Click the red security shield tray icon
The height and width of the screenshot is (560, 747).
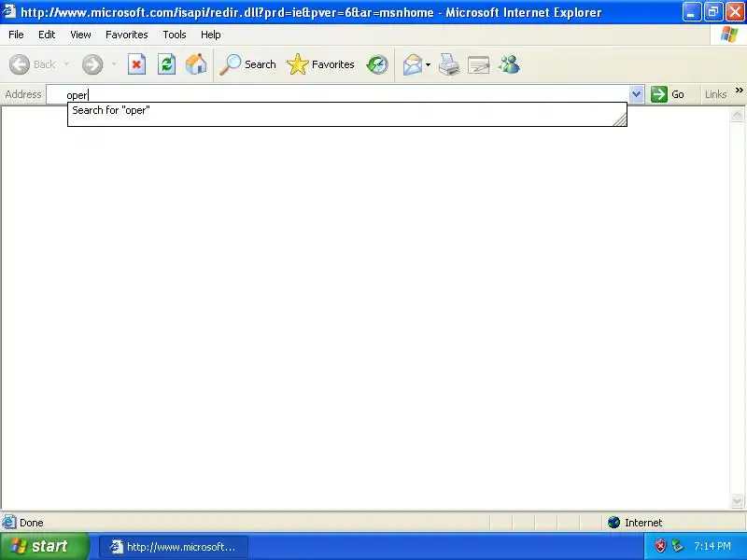[x=660, y=546]
